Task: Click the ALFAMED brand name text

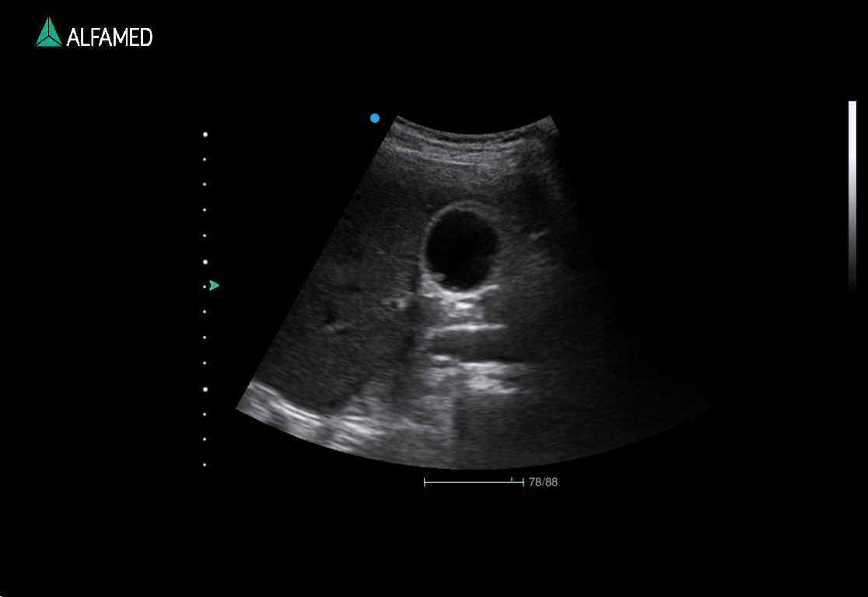Action: (109, 37)
